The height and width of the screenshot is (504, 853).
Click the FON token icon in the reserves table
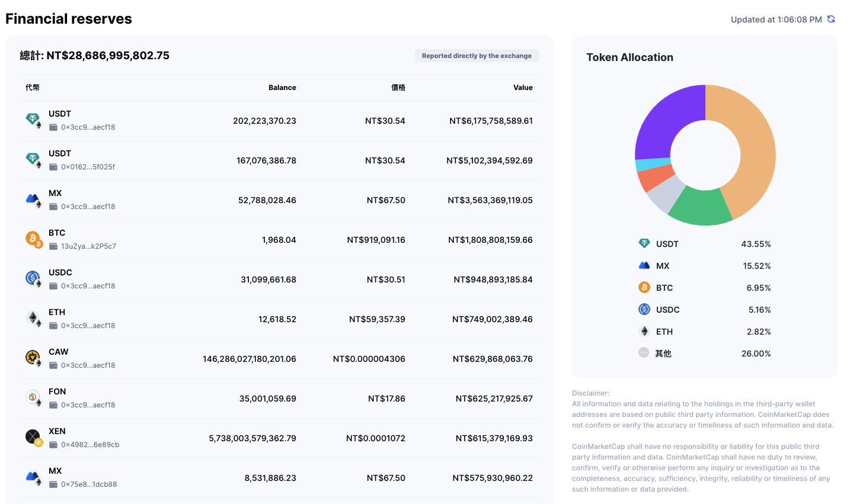(x=33, y=398)
